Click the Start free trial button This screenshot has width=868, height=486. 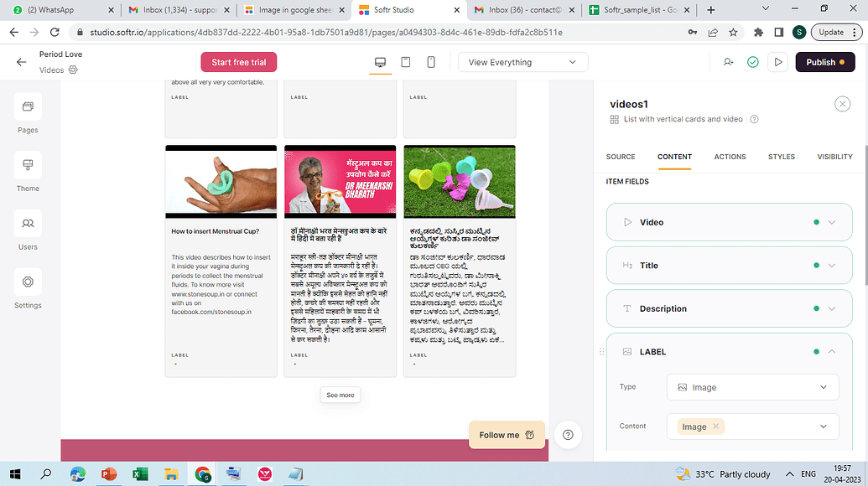[x=238, y=62]
